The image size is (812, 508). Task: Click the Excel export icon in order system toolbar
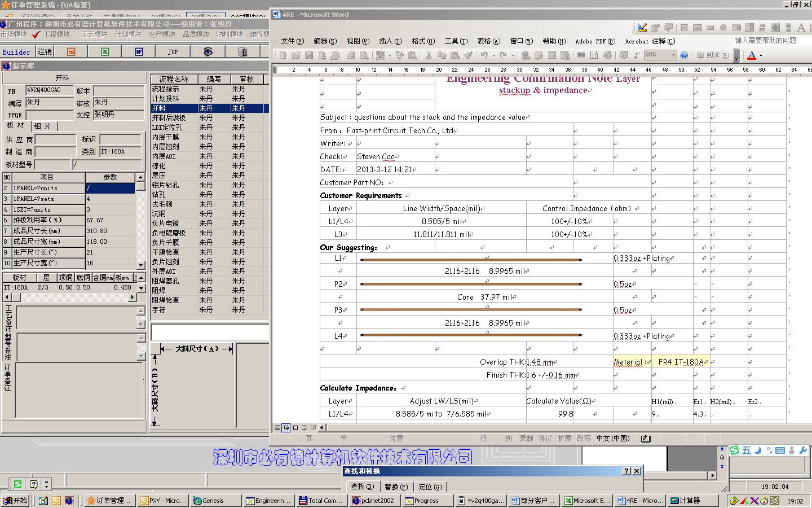click(x=105, y=51)
